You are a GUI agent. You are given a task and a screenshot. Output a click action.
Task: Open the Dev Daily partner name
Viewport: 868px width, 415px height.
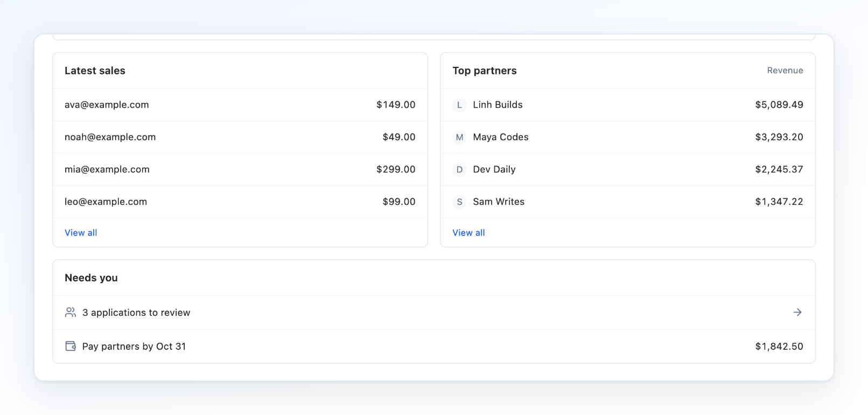point(494,169)
